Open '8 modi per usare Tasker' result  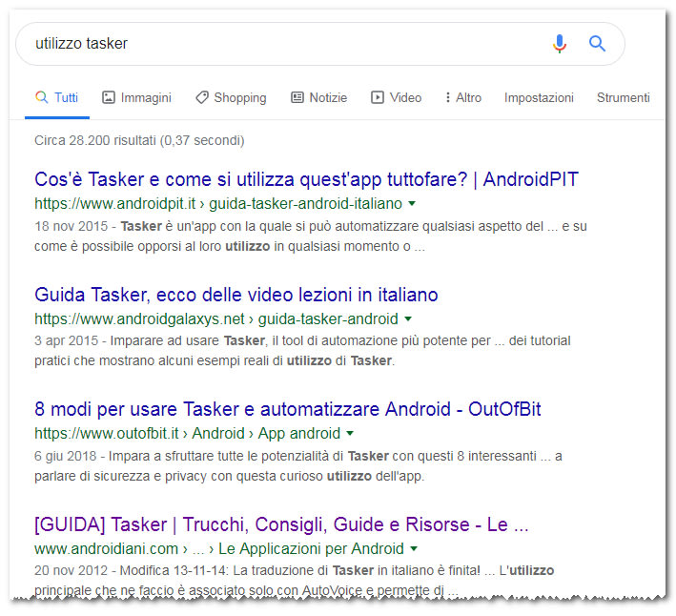click(288, 409)
